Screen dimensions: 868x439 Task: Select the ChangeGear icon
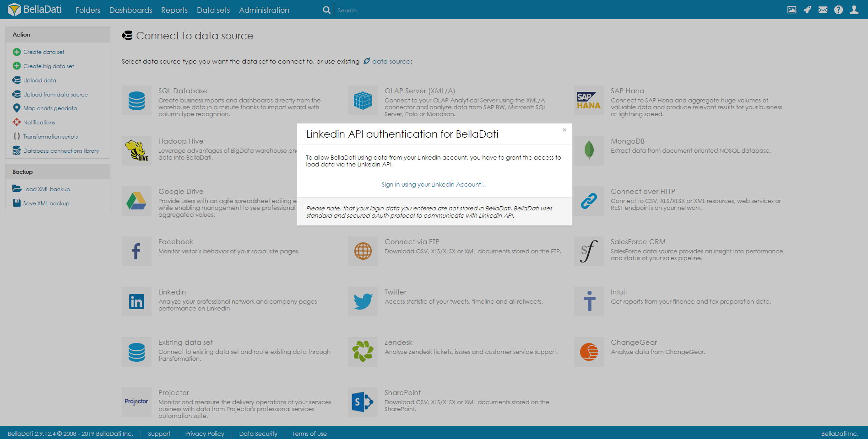tap(589, 352)
